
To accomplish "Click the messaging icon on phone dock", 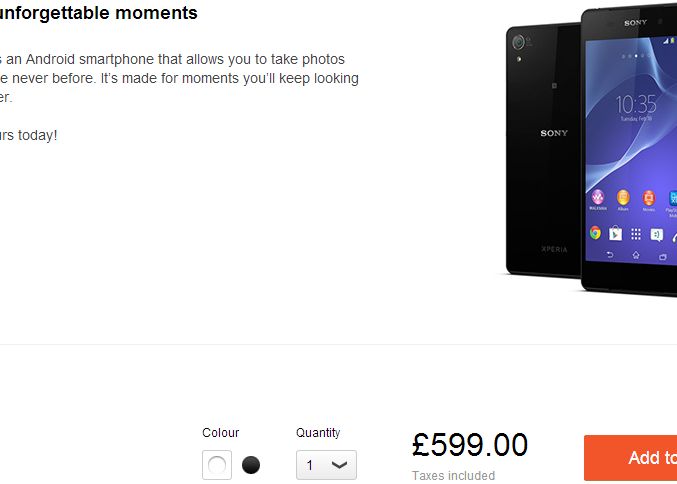I will pos(656,234).
